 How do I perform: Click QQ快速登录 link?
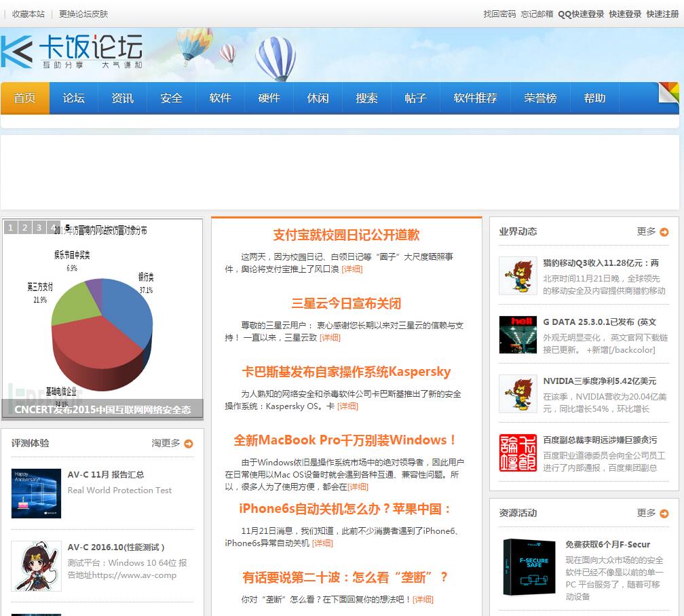581,14
